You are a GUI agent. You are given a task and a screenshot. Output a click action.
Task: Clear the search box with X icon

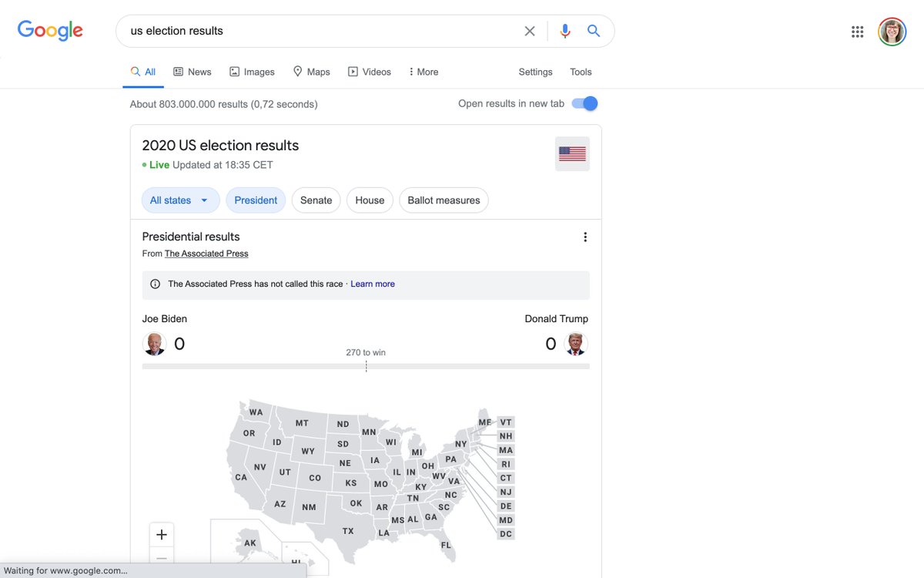[530, 32]
